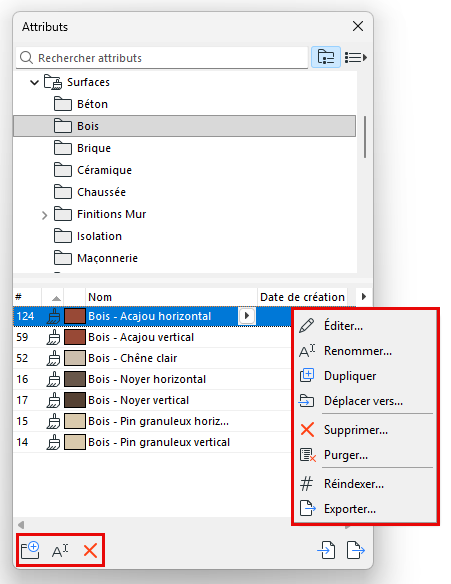Click the Surfaces root folder icon
This screenshot has height=584, width=451.
tap(53, 82)
